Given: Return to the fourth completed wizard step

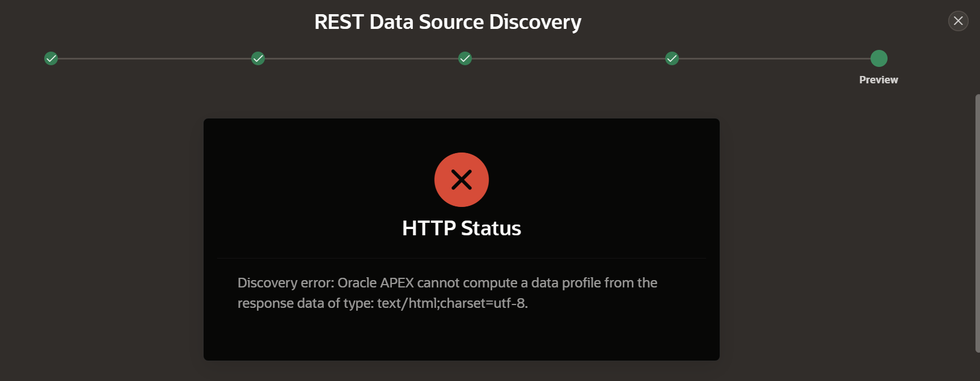Looking at the screenshot, I should tap(672, 58).
